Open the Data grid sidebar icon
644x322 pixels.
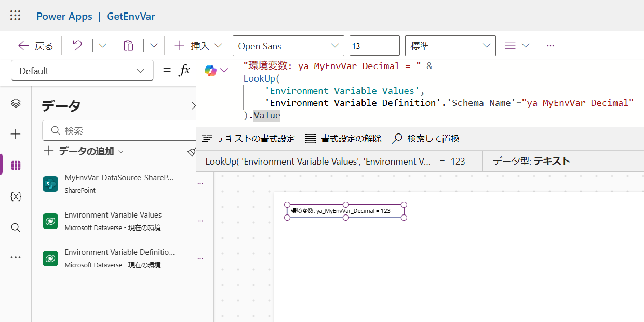pos(16,165)
